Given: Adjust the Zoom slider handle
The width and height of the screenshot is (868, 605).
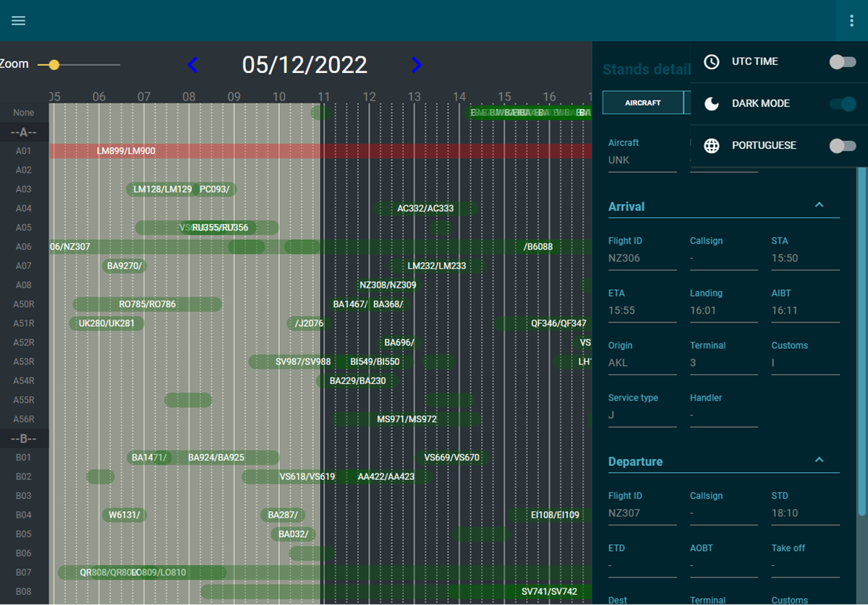Looking at the screenshot, I should [x=54, y=65].
